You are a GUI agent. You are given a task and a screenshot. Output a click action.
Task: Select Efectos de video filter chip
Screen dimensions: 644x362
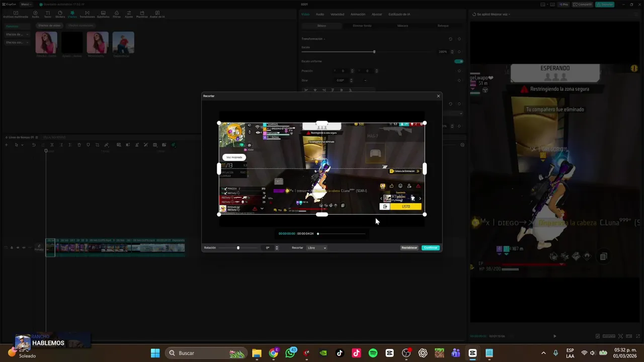[49, 26]
